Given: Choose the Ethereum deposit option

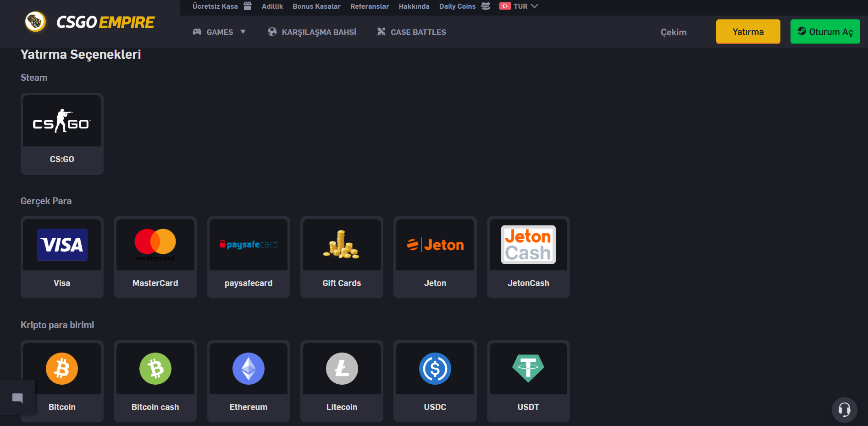Looking at the screenshot, I should (x=248, y=369).
